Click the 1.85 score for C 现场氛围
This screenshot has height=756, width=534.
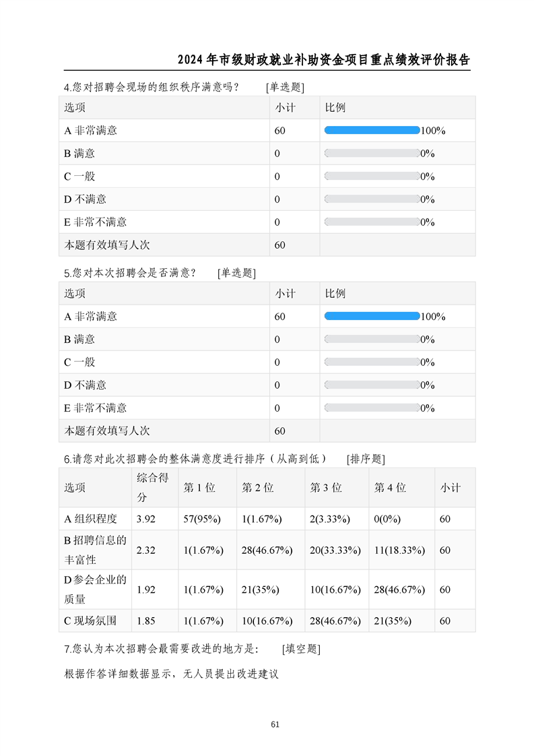pos(146,621)
